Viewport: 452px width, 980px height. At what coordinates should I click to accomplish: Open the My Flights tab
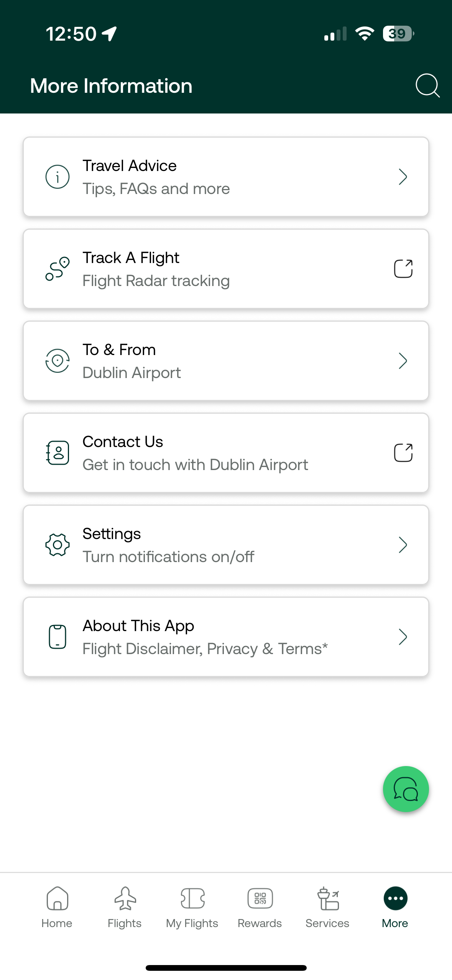(192, 907)
